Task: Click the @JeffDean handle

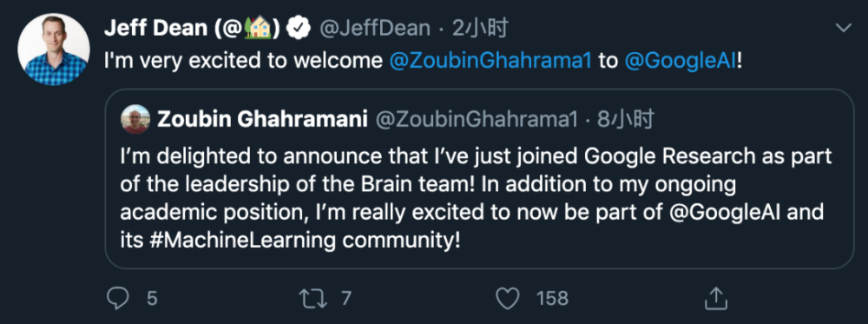Action: [x=375, y=29]
